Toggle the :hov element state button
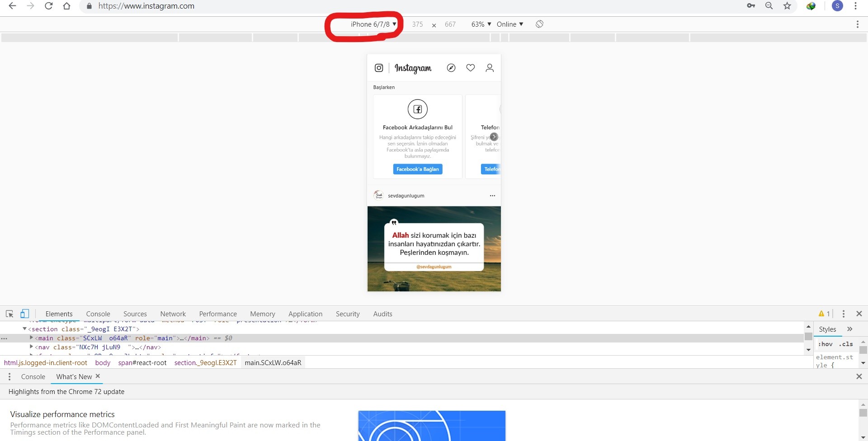 point(825,344)
